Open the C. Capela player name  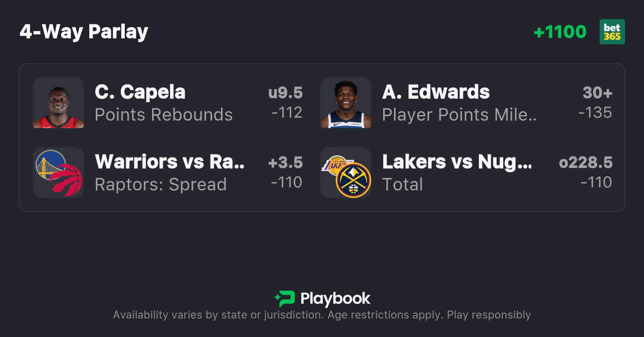click(140, 92)
